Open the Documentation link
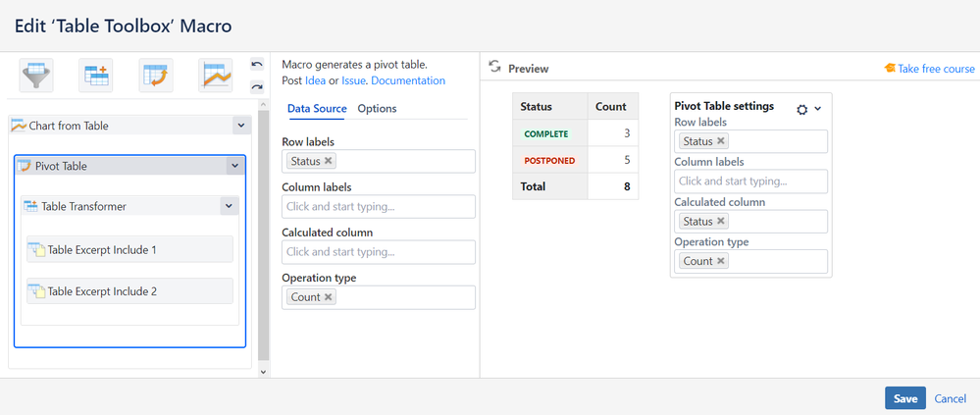Viewport: 980px width, 415px height. point(408,80)
